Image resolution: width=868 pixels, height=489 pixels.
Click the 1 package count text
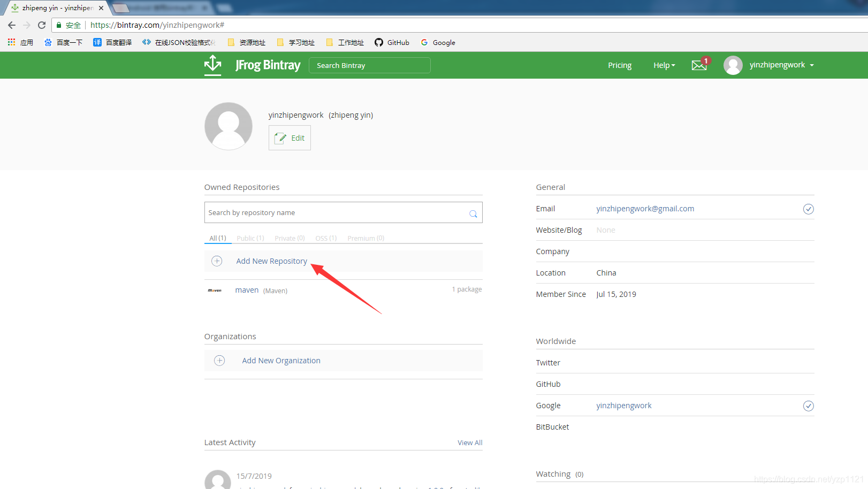[467, 289]
